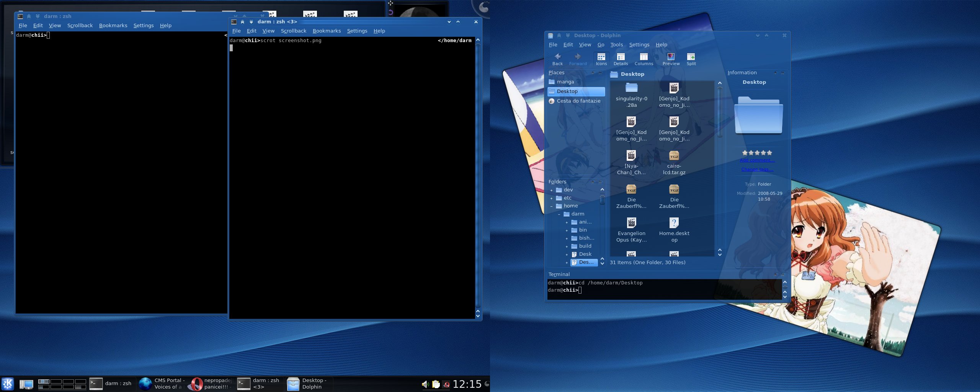Open Dolphin's Go menu
The image size is (980, 392).
coord(601,45)
